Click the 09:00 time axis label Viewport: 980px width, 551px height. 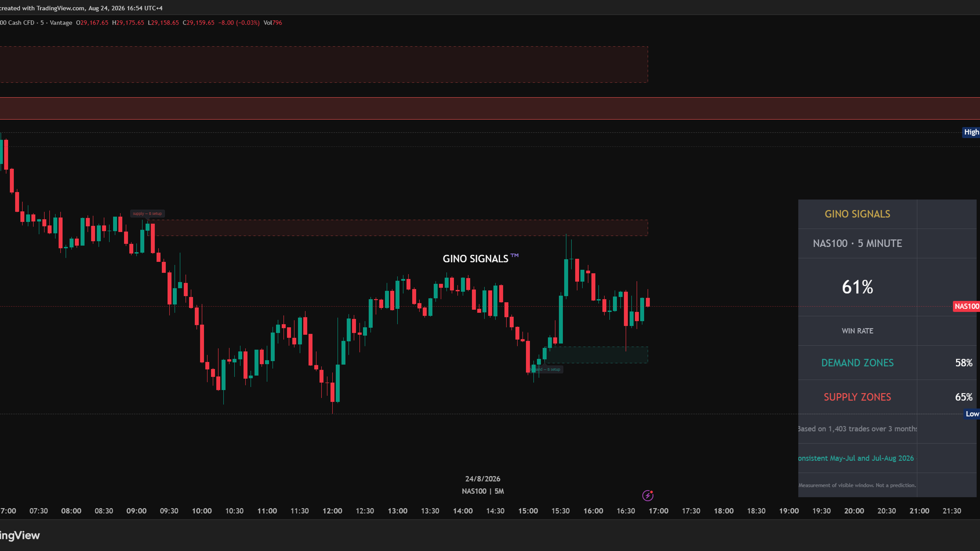136,511
